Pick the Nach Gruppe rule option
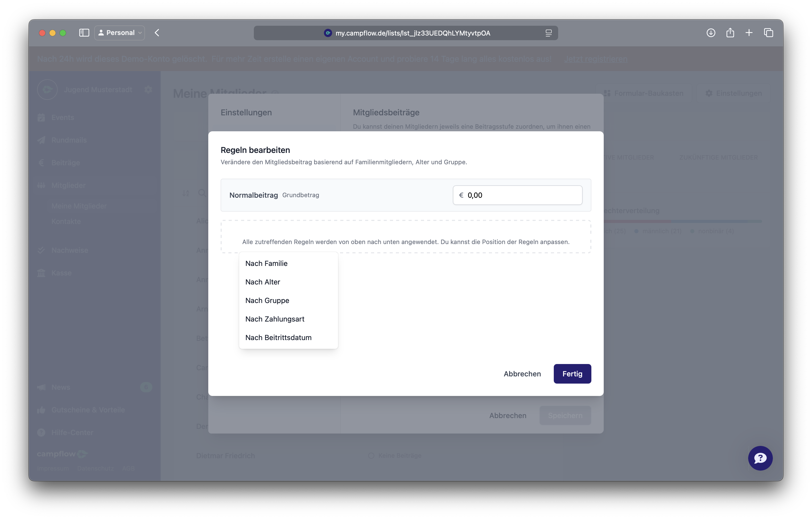Viewport: 812px width, 519px height. (288, 300)
